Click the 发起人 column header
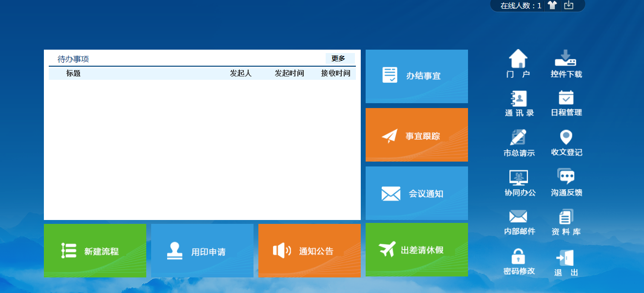 coord(240,73)
